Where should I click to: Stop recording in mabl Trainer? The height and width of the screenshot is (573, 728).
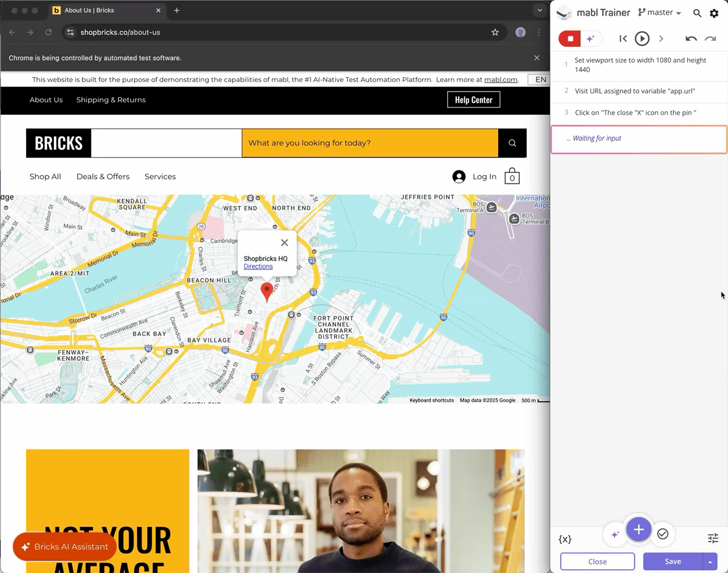coord(570,39)
